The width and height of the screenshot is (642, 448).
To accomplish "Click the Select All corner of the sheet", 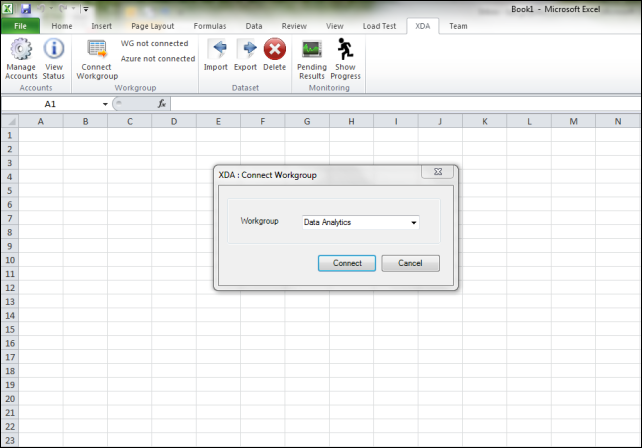I will (10, 121).
